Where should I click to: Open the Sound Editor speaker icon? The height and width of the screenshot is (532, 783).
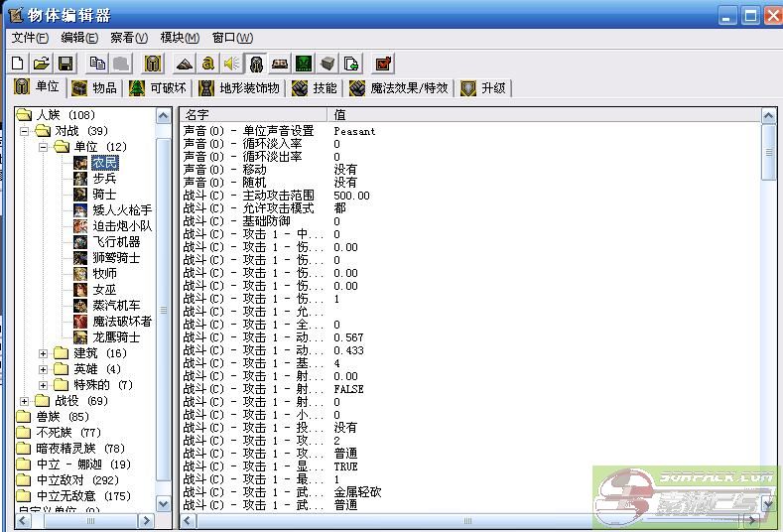231,64
